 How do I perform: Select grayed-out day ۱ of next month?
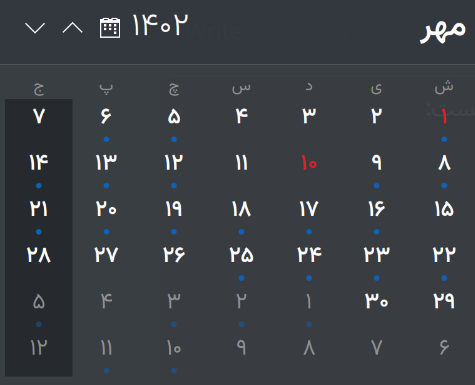point(309,302)
